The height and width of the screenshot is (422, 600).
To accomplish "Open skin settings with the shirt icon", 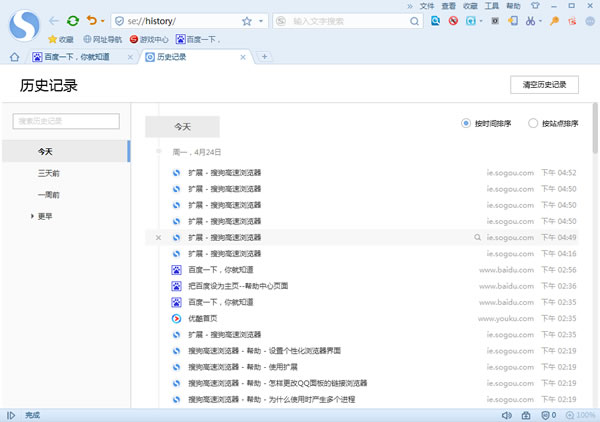I will tap(535, 5).
